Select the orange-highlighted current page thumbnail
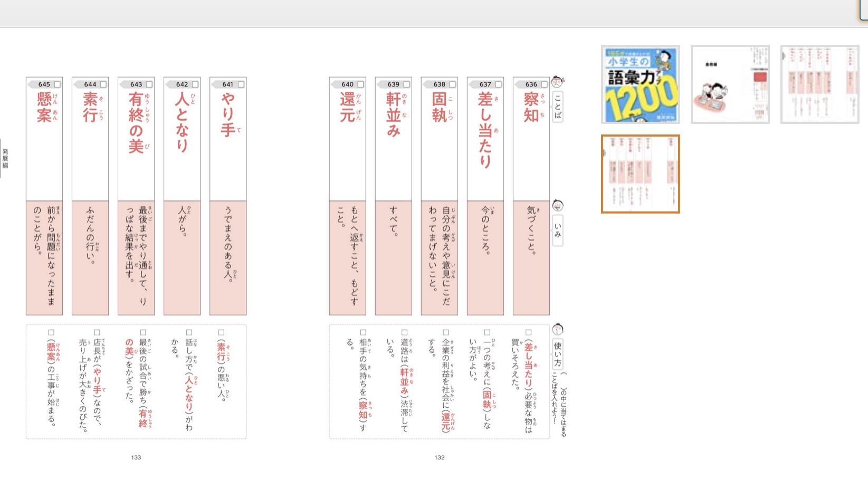 pyautogui.click(x=640, y=174)
